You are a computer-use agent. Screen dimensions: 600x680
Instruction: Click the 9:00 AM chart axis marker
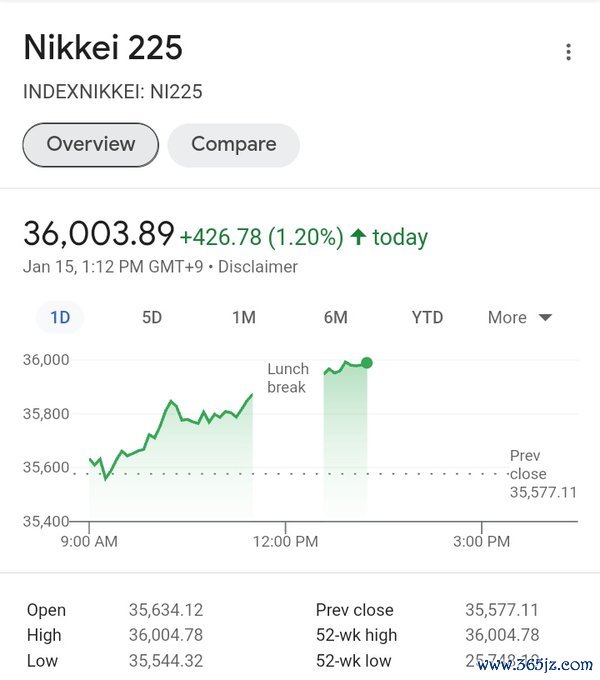[x=89, y=541]
